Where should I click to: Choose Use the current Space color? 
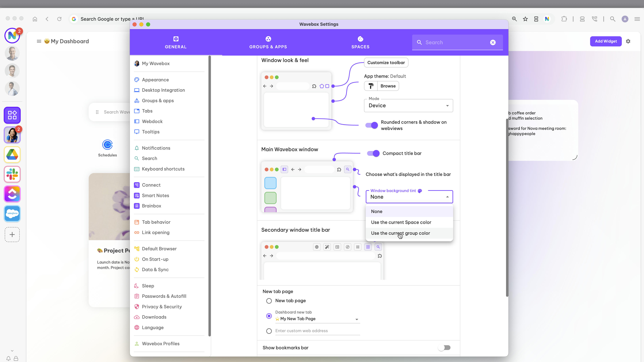pos(409,222)
